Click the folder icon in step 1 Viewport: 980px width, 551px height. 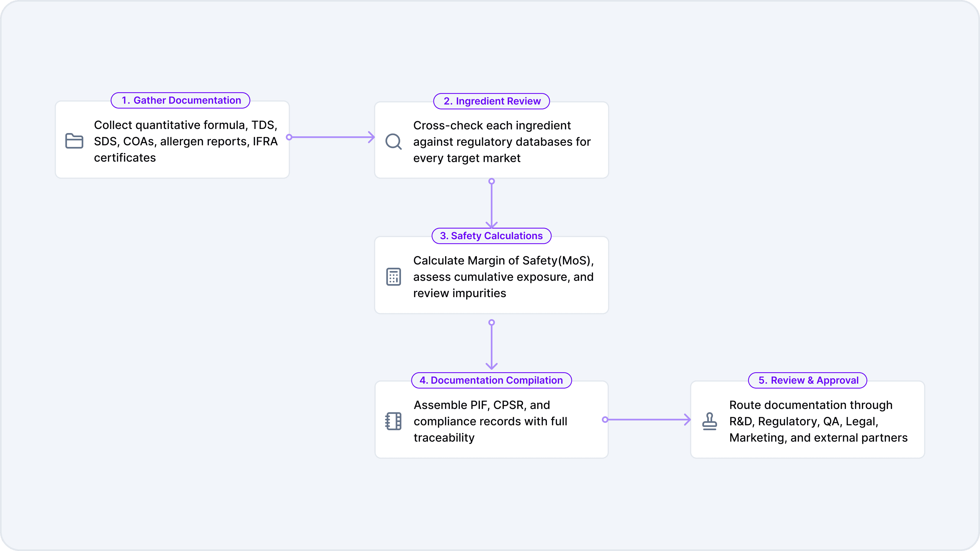(x=74, y=141)
